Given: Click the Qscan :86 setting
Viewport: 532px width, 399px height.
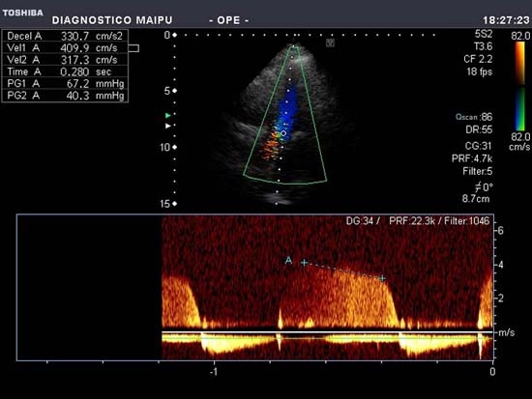Looking at the screenshot, I should click(x=474, y=117).
